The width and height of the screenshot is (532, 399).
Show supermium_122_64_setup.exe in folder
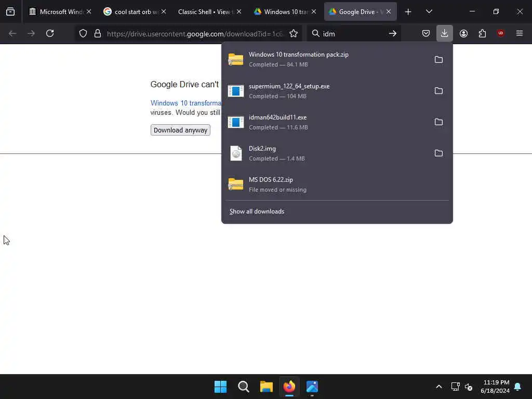pyautogui.click(x=438, y=91)
